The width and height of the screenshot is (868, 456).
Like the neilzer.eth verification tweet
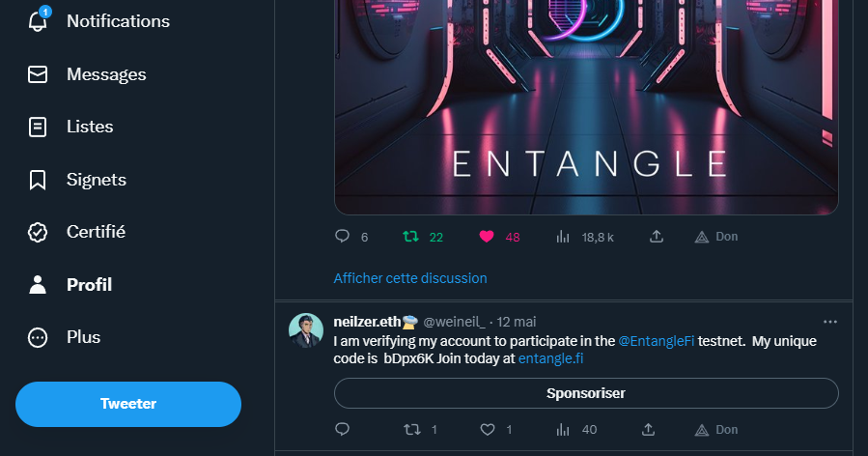tap(487, 430)
